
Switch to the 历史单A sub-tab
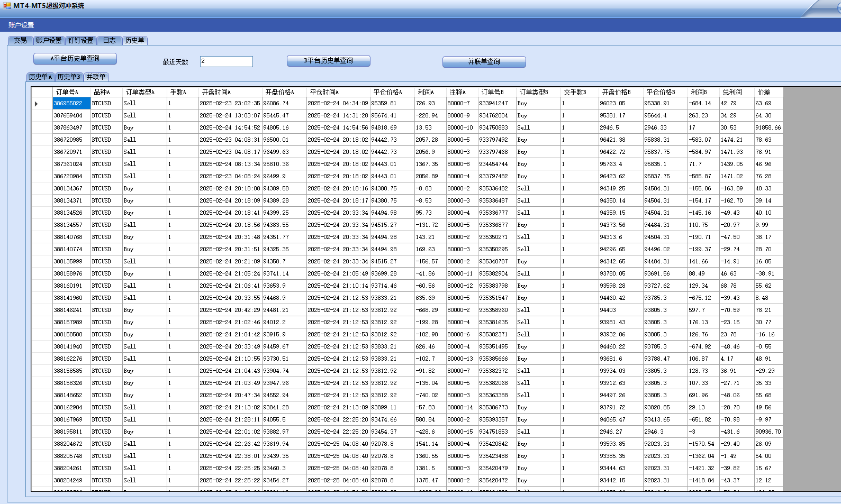pos(40,77)
